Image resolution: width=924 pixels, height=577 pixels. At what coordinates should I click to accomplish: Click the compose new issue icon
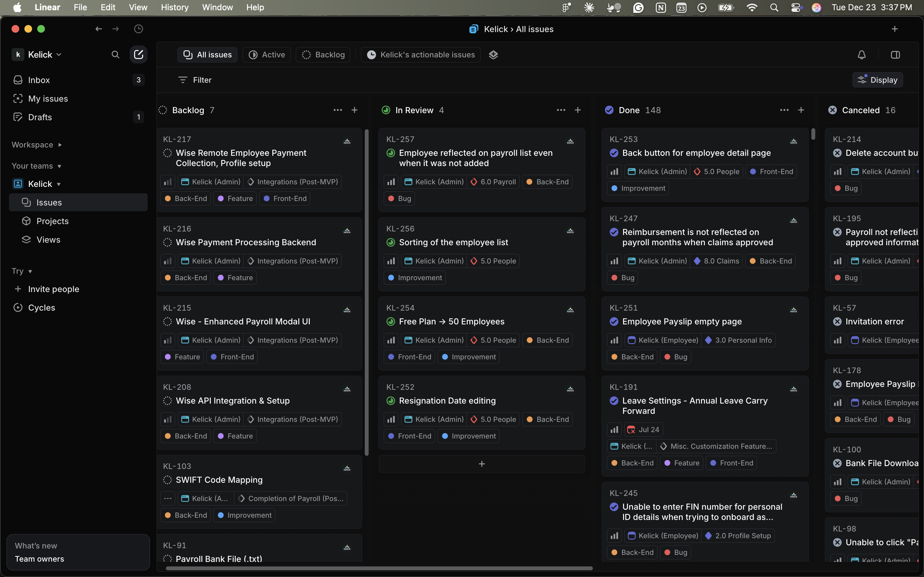138,54
